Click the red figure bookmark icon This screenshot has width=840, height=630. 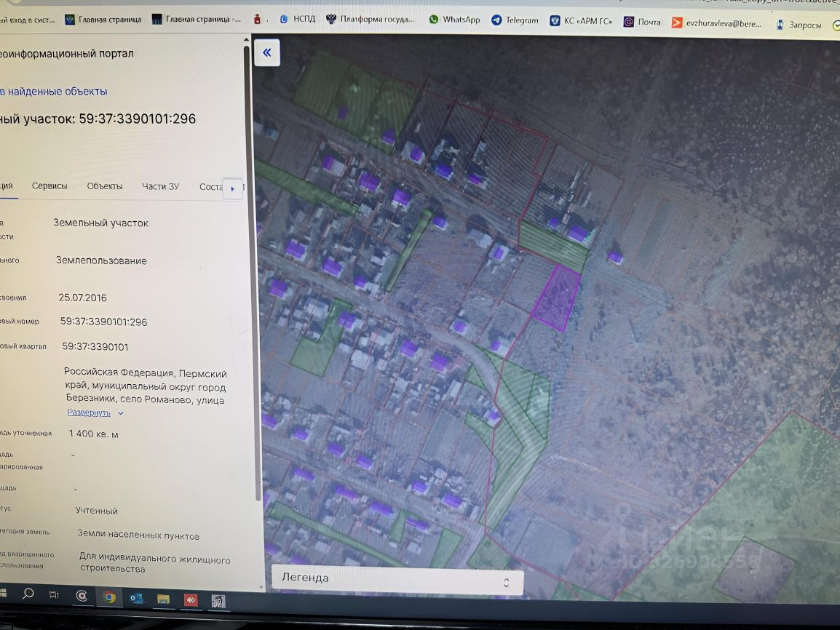point(257,19)
